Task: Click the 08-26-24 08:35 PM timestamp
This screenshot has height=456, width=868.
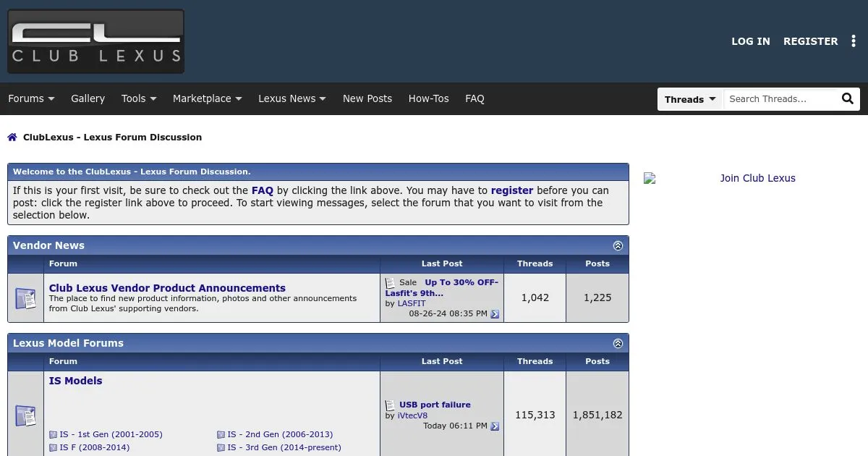Action: pos(448,314)
